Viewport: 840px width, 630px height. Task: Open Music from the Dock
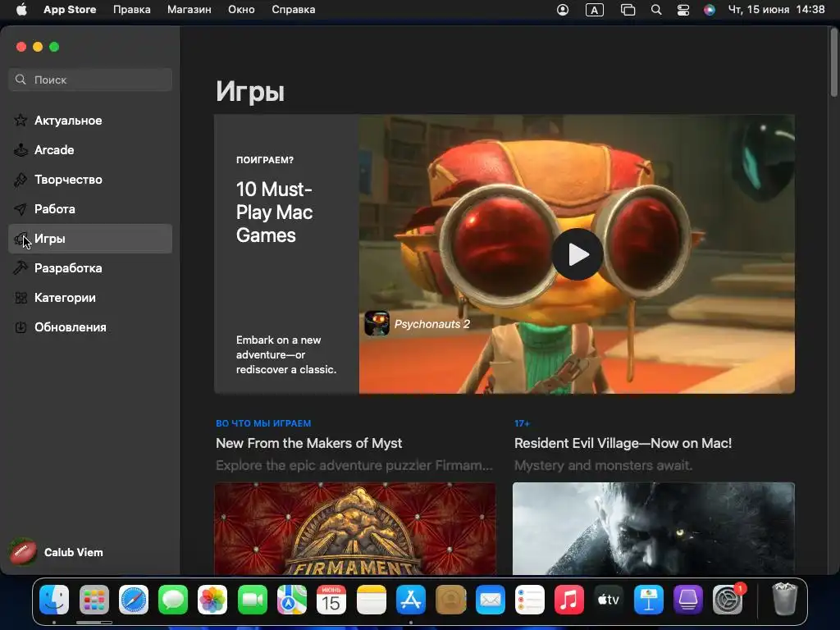point(569,600)
